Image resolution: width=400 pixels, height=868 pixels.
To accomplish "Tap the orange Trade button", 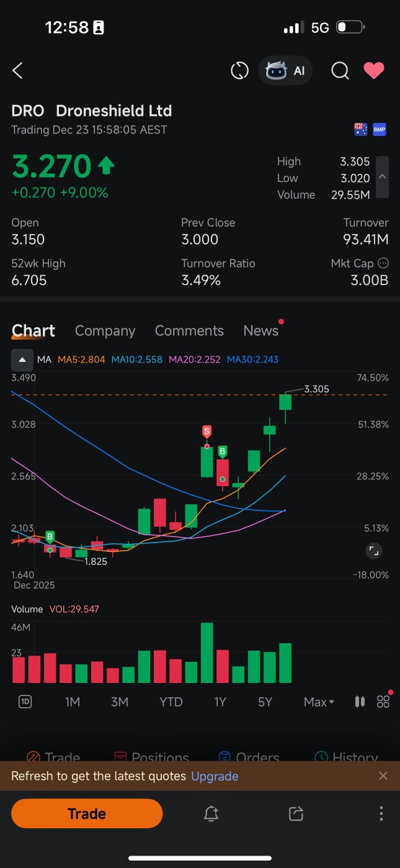I will [87, 813].
